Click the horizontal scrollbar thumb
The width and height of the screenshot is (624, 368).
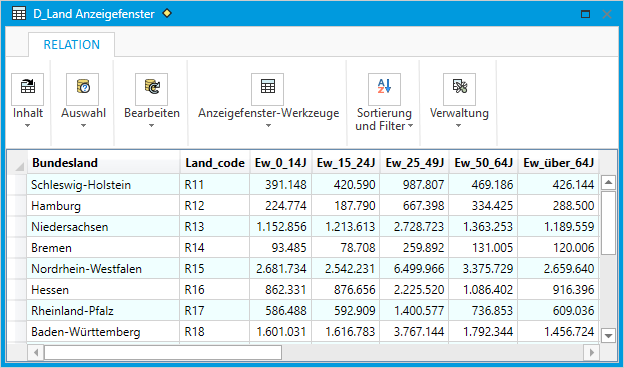pos(163,352)
